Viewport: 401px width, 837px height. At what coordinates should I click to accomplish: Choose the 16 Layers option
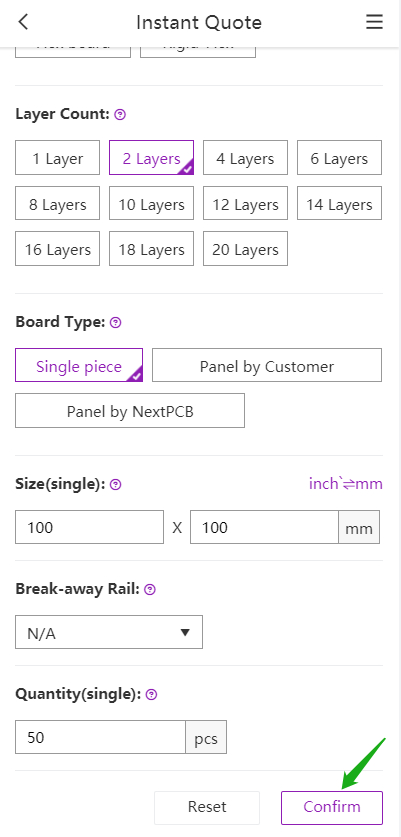click(58, 249)
